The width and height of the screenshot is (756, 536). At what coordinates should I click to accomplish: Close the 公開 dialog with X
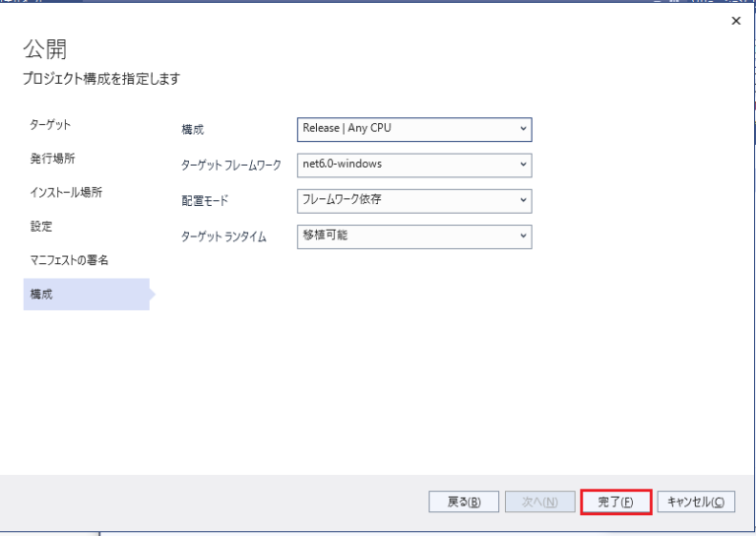pyautogui.click(x=735, y=21)
